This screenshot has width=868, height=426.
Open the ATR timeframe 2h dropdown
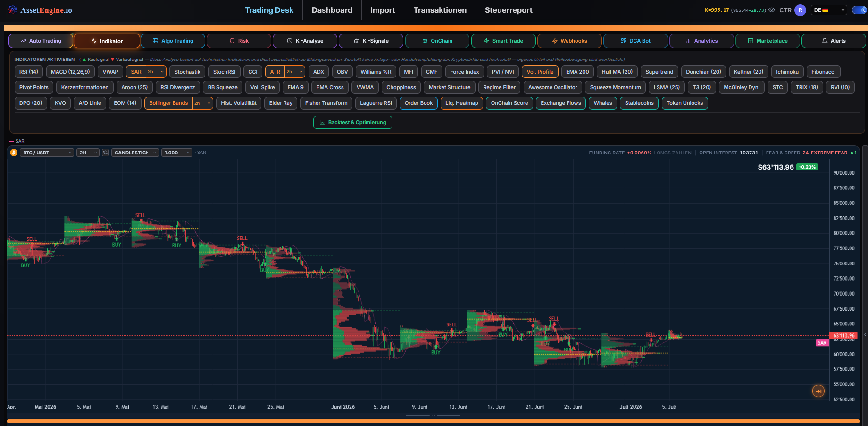coord(295,72)
